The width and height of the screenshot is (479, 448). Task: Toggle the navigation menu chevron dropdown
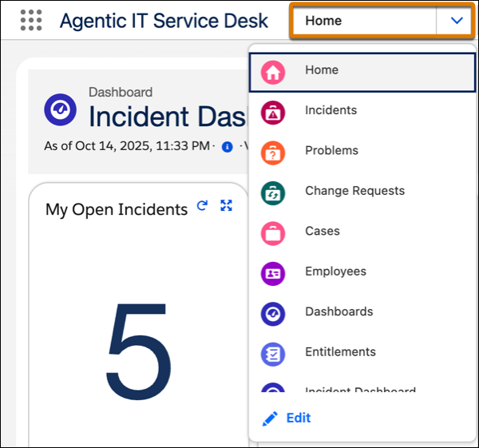click(457, 21)
